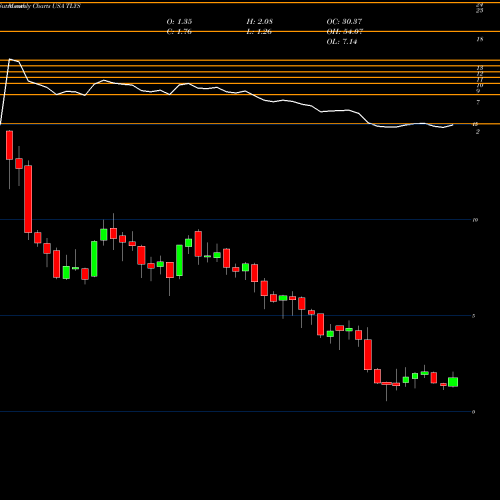Image resolution: width=500 pixels, height=500 pixels.
Task: Click the close value 'C: 1.76'
Action: [x=179, y=32]
